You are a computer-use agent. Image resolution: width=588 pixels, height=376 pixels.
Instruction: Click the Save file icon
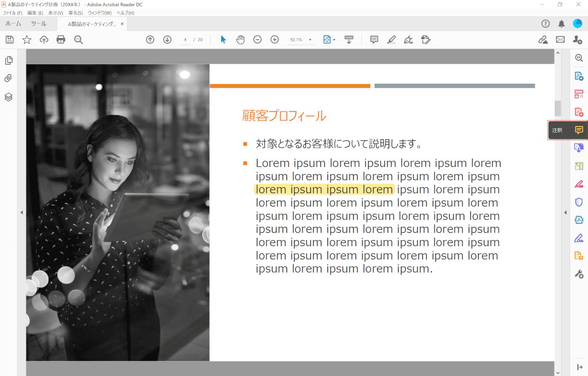pos(9,39)
